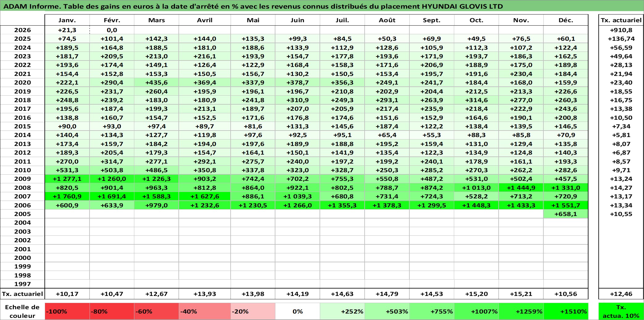Click the +314,6 cell in October 2018

476,100
